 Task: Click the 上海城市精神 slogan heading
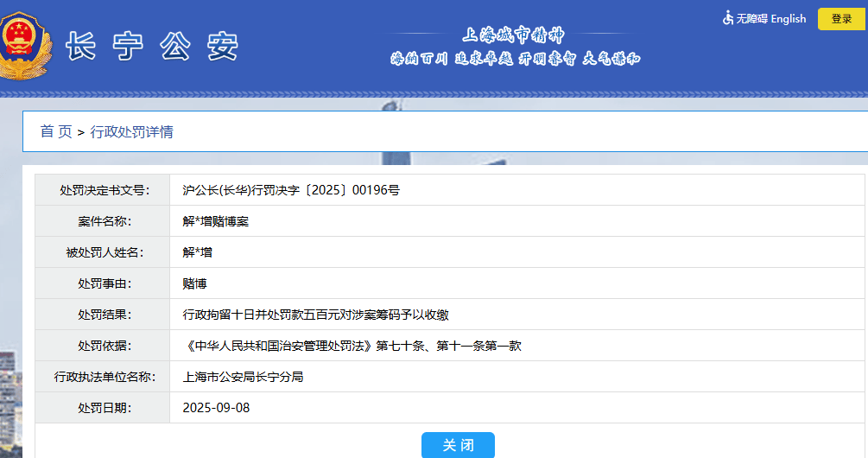(x=514, y=35)
